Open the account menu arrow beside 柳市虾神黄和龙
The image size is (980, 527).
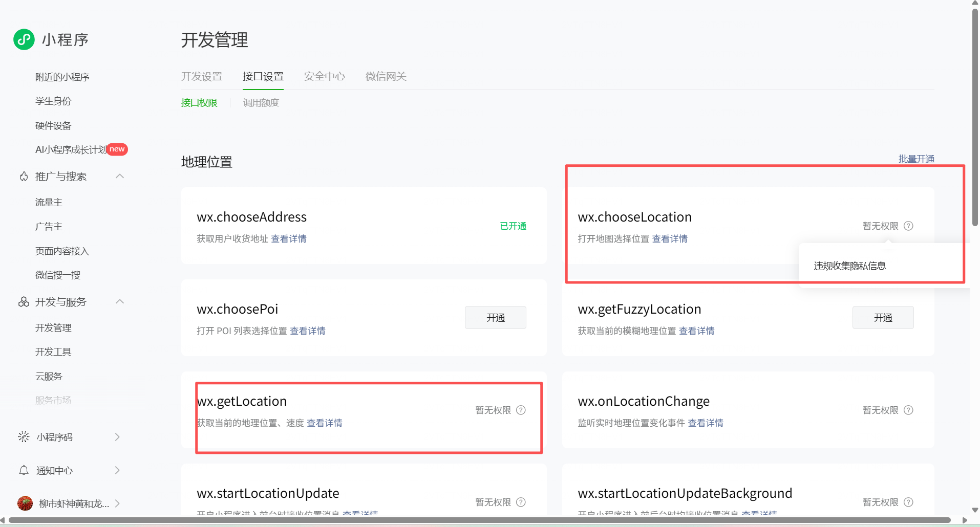click(x=117, y=503)
